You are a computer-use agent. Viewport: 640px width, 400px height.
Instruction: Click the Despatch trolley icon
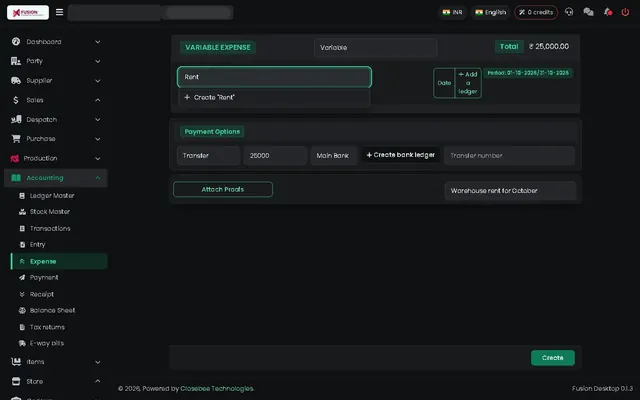(x=16, y=119)
